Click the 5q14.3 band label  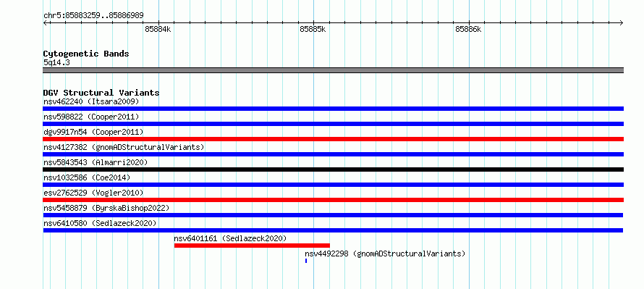pos(56,63)
